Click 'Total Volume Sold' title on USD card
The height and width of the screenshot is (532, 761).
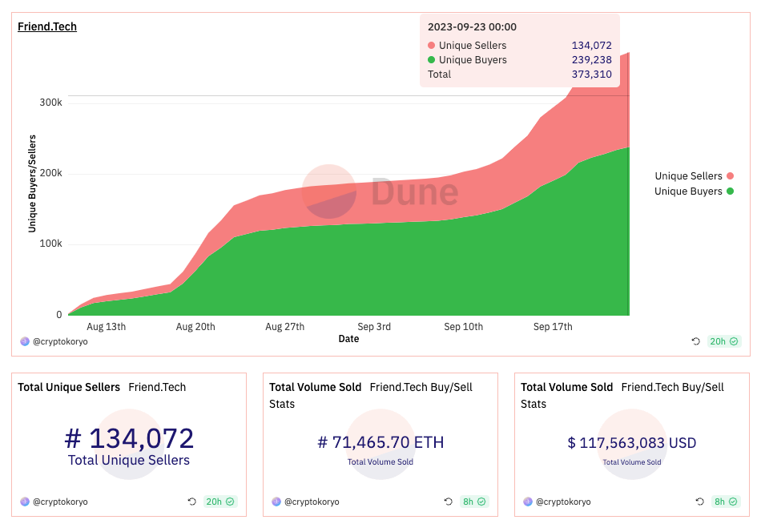point(567,387)
